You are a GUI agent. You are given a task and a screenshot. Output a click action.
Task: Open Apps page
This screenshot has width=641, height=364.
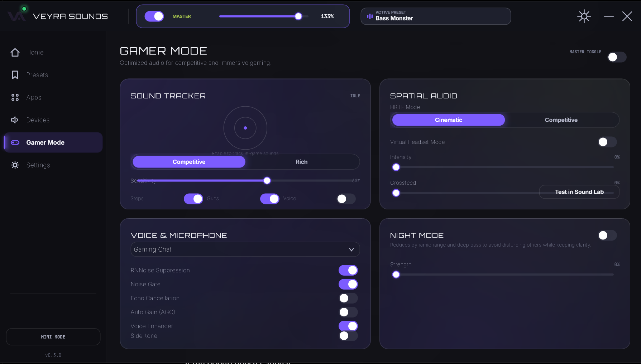[x=53, y=97]
